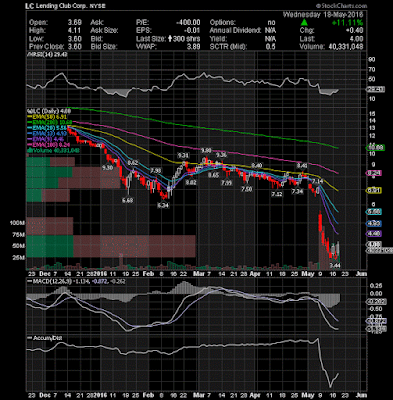Image resolution: width=393 pixels, height=400 pixels.
Task: Click the magenta 8.24 axis tag
Action: click(x=374, y=173)
